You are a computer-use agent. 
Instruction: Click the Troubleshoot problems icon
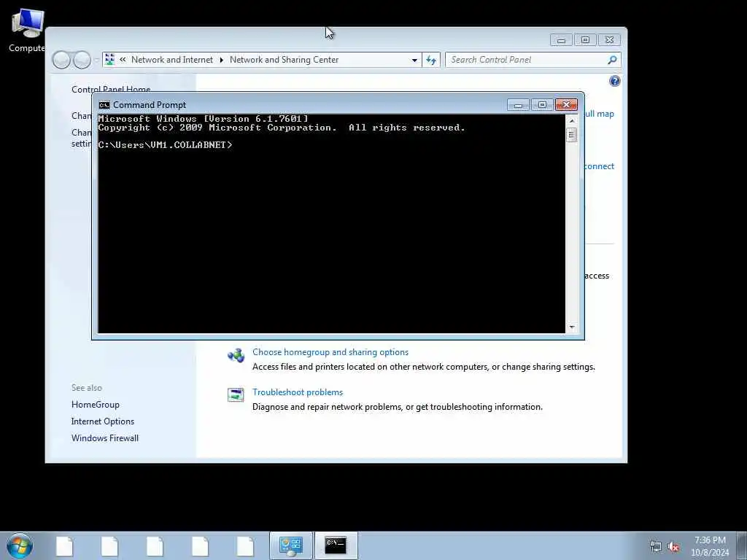[236, 394]
